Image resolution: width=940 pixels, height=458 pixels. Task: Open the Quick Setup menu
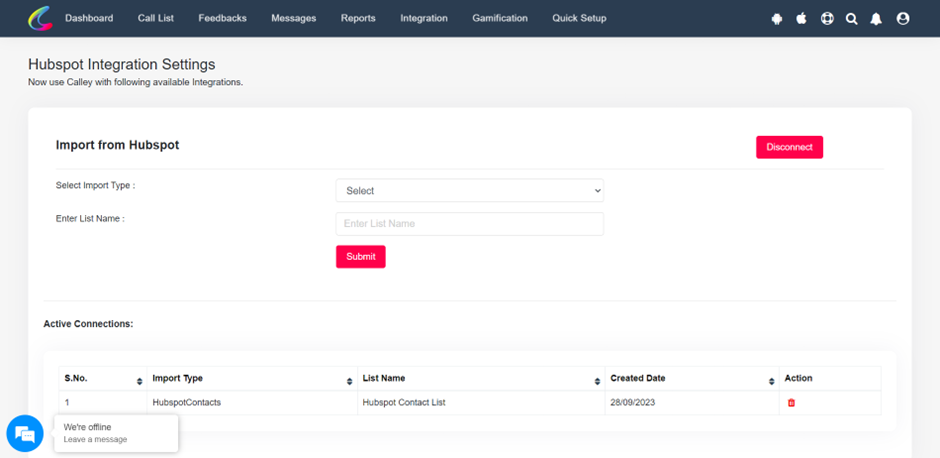click(x=579, y=19)
